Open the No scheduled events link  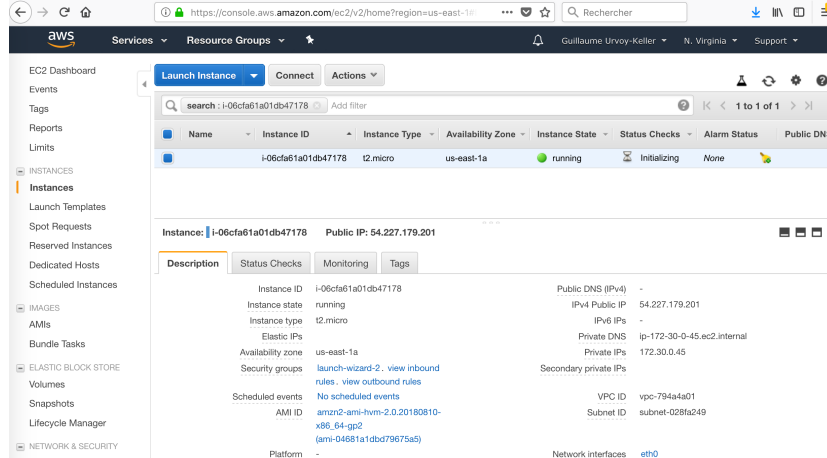[358, 396]
